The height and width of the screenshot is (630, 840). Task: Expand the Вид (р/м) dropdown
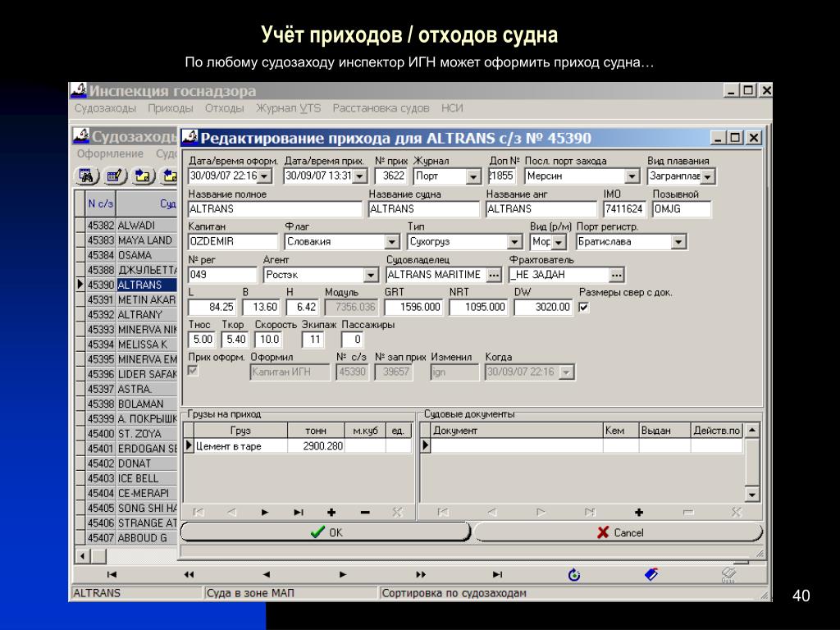[559, 242]
